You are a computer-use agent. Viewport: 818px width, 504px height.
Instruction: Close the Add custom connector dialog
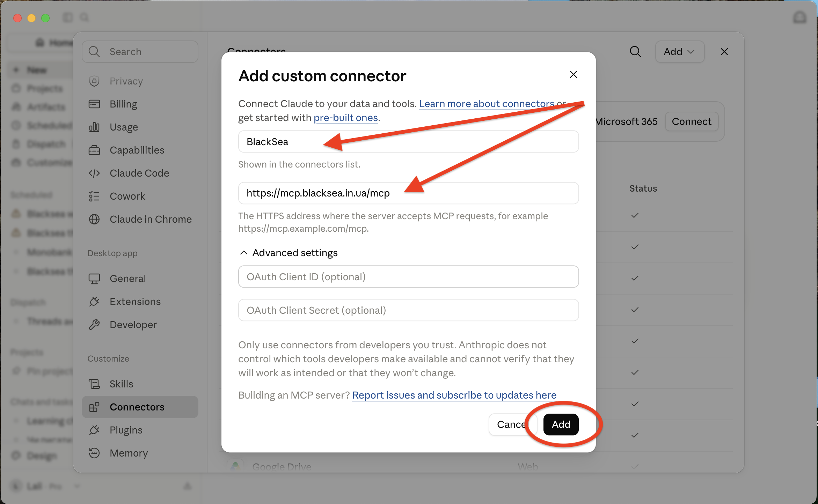coord(573,74)
